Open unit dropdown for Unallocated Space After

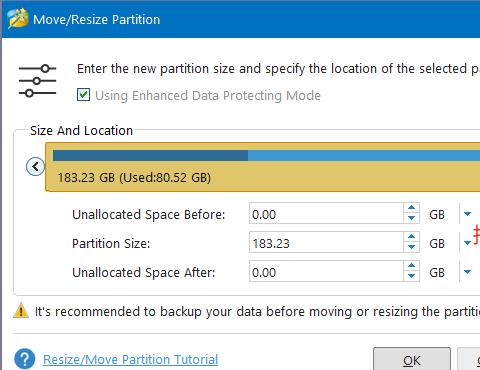(x=468, y=272)
